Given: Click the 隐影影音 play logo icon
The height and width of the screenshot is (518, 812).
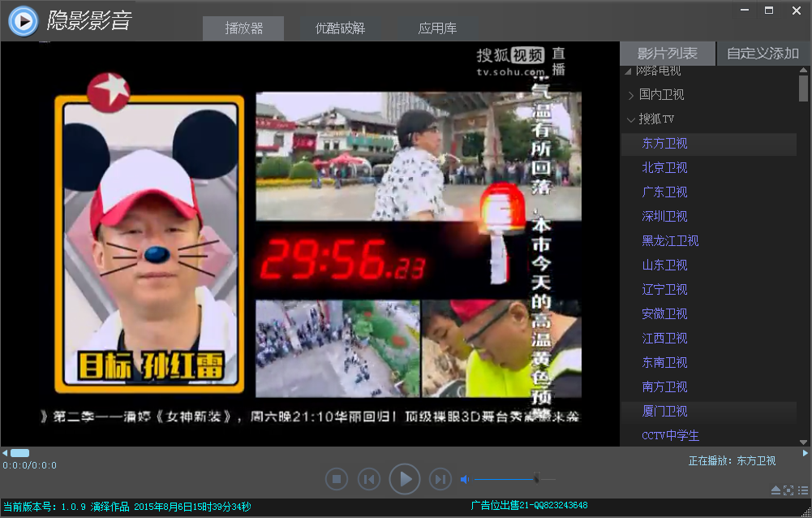Looking at the screenshot, I should (24, 21).
